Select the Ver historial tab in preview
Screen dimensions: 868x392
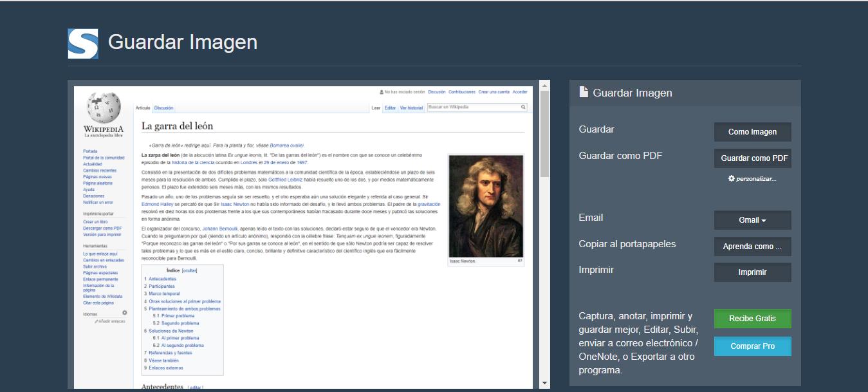pyautogui.click(x=412, y=108)
